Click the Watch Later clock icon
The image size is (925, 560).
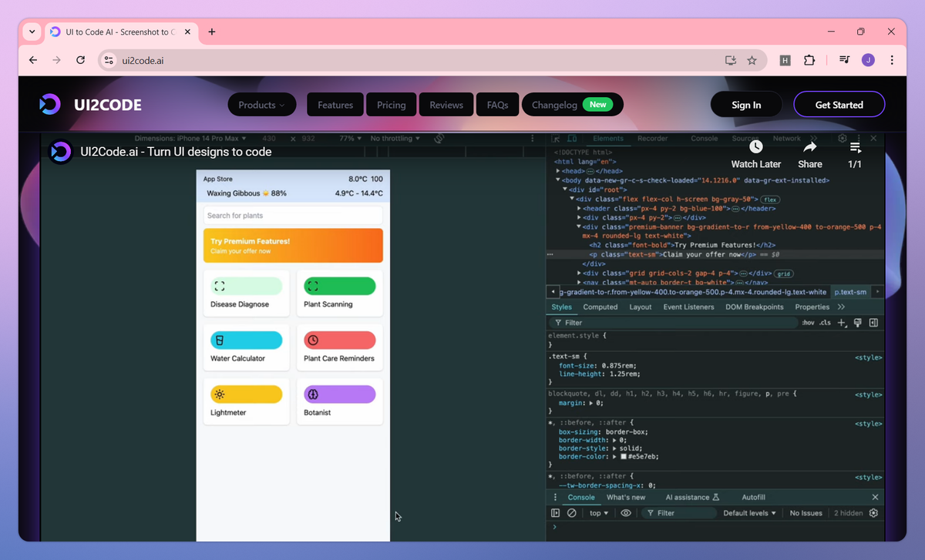pyautogui.click(x=756, y=146)
